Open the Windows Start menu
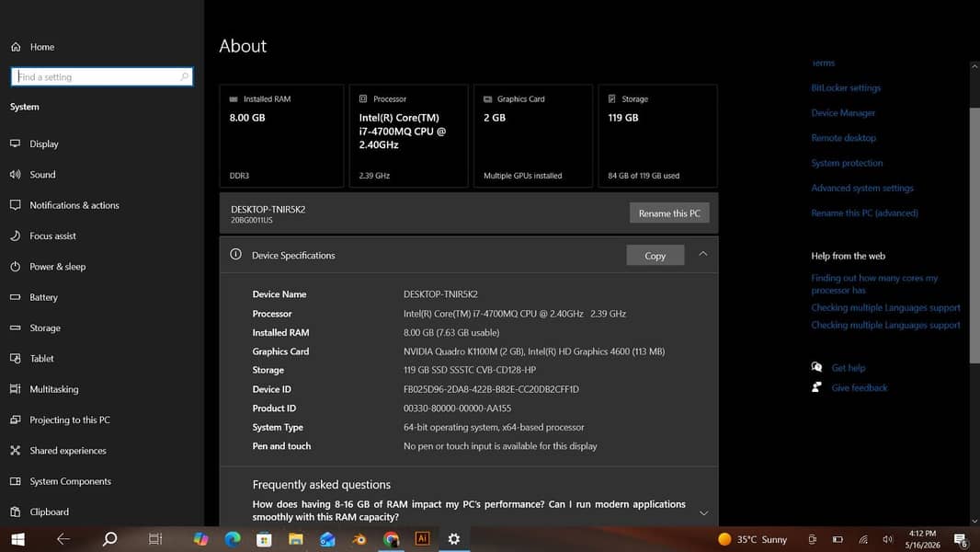 click(17, 539)
